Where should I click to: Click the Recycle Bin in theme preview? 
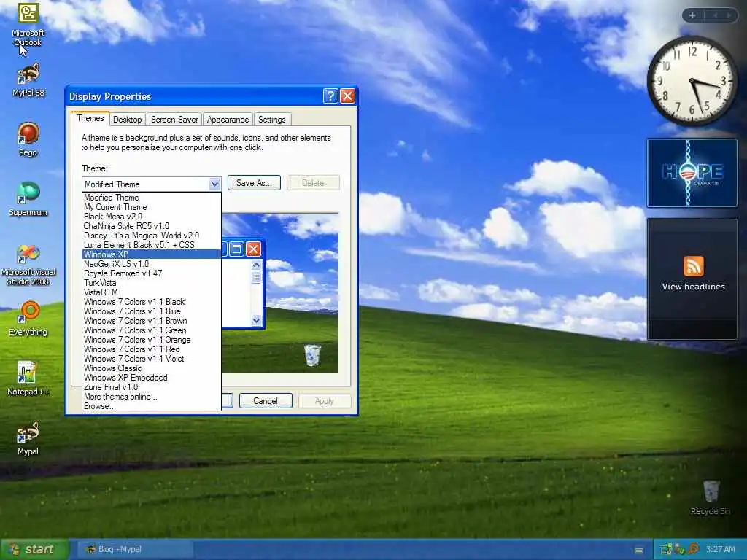pos(312,355)
